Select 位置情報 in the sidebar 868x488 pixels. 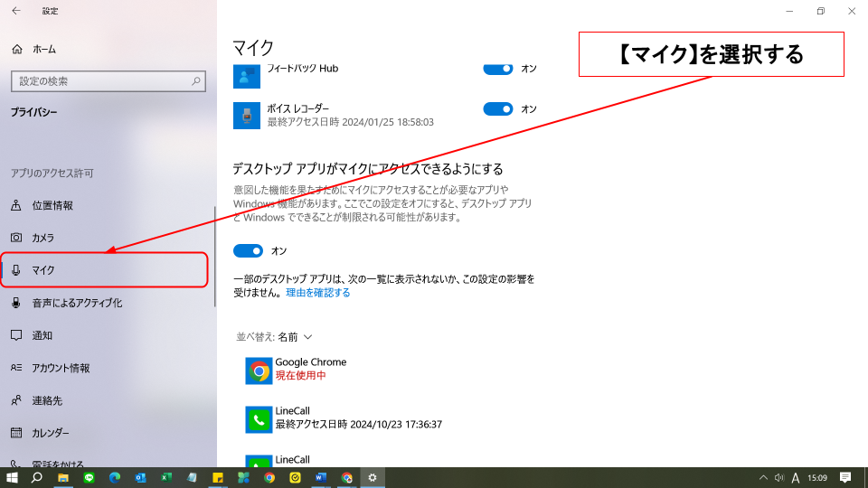pyautogui.click(x=52, y=205)
